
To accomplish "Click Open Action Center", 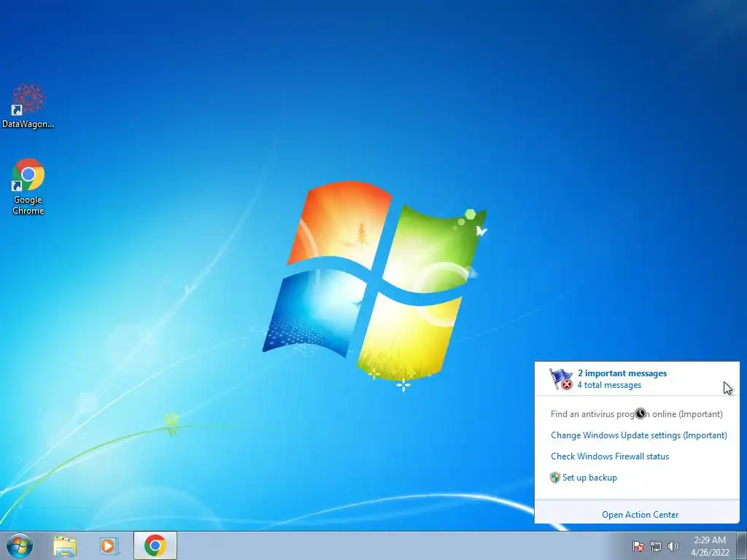I will (x=640, y=515).
